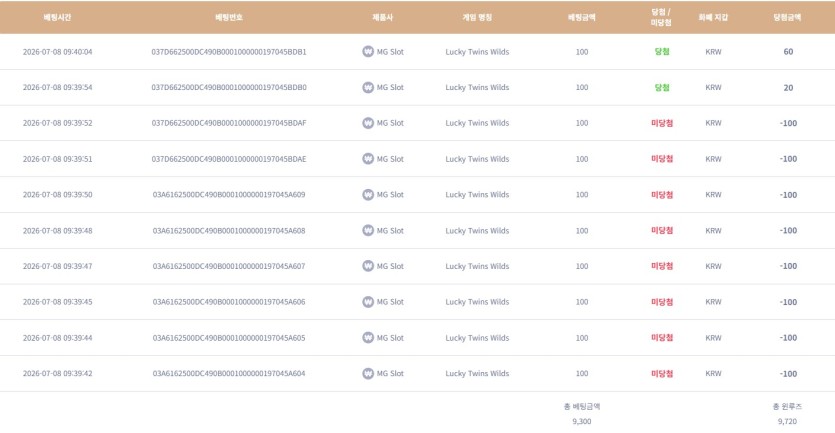Click MG Slot icon in 09:39:48 row
Screen dimensions: 835x433
point(368,230)
